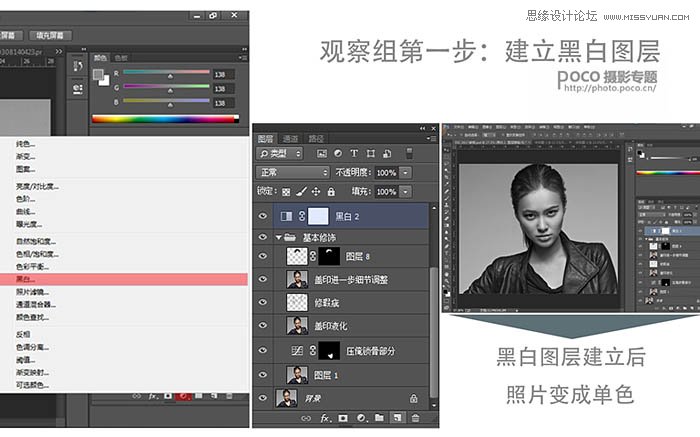Viewport: 700px width, 437px height.
Task: Lock image pixels with brush icon
Action: [301, 191]
